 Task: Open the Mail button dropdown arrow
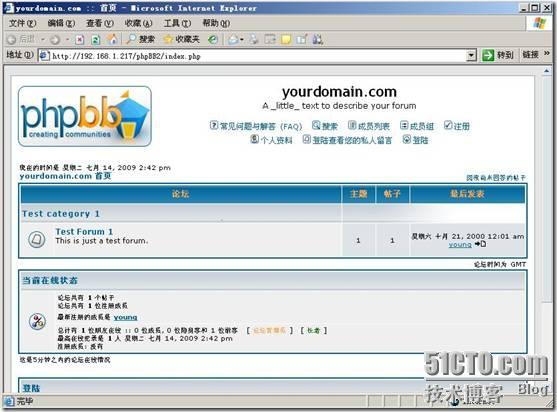[x=242, y=39]
